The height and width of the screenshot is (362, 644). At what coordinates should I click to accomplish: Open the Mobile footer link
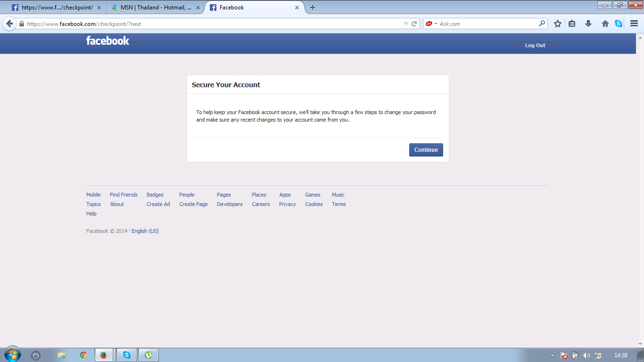click(x=93, y=195)
